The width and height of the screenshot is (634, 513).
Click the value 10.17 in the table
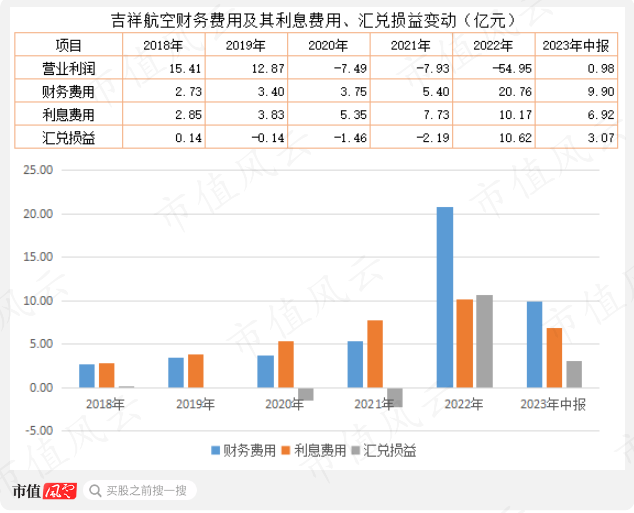[x=515, y=115]
